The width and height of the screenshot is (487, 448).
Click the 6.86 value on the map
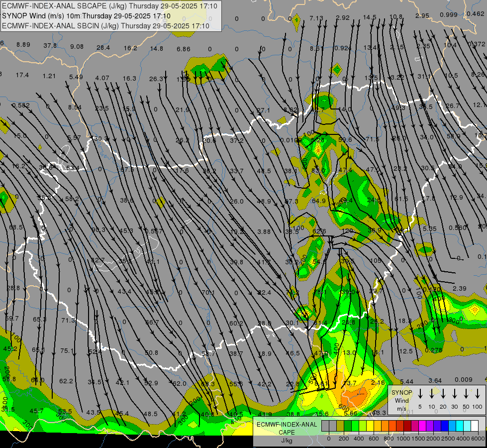point(183,49)
